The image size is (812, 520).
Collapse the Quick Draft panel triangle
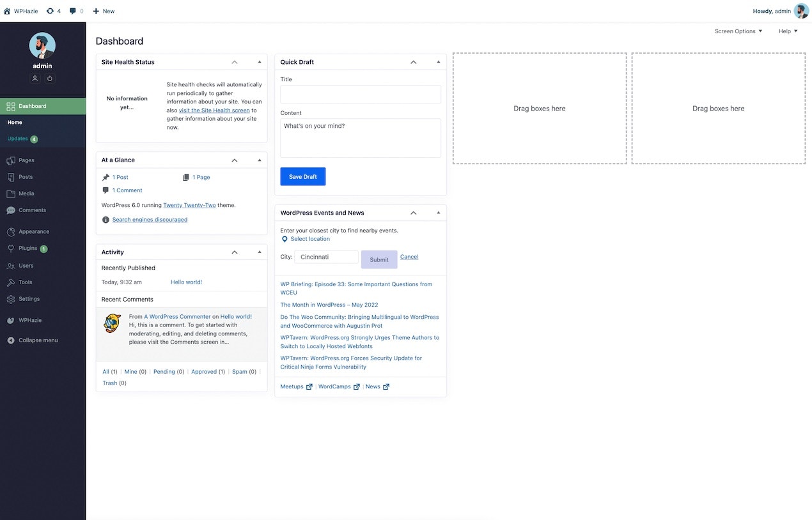tap(438, 62)
